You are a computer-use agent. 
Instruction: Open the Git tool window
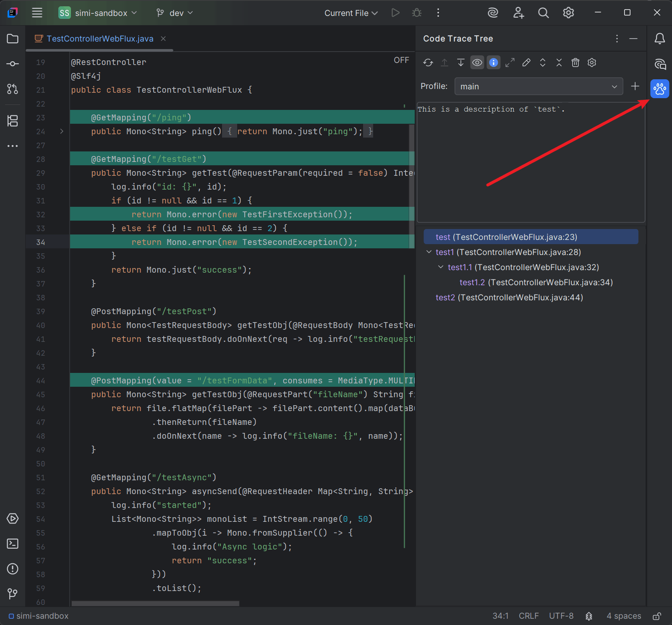[x=13, y=594]
